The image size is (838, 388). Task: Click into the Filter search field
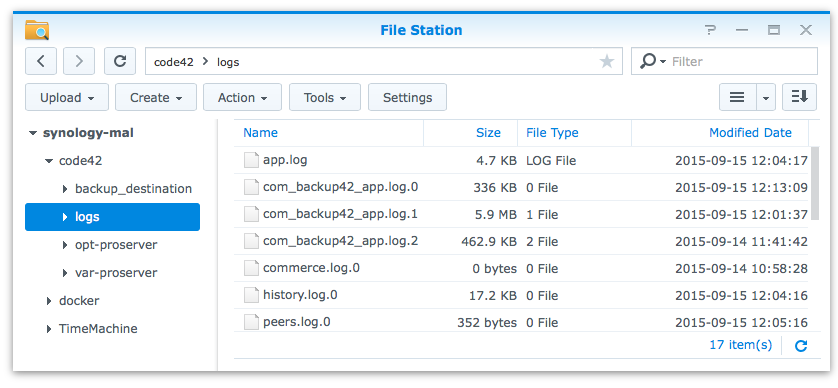pyautogui.click(x=743, y=61)
